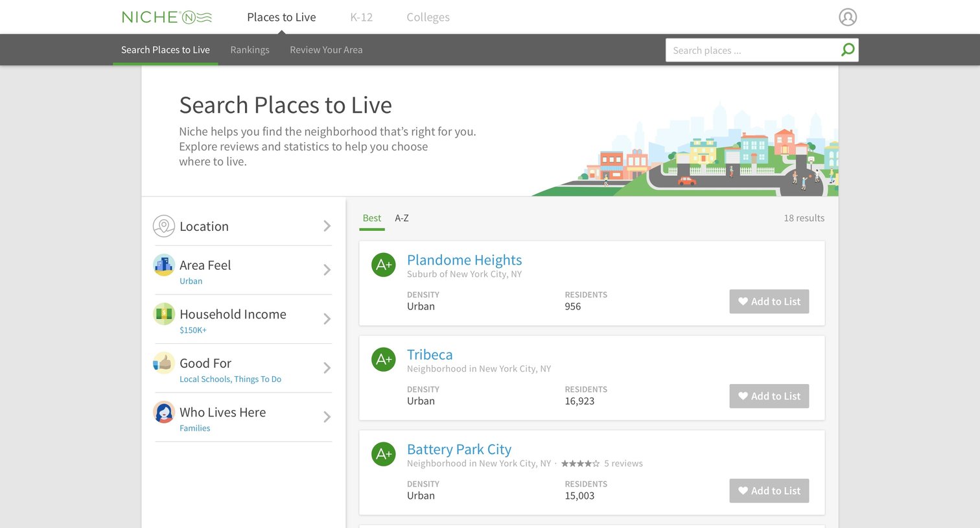The image size is (980, 528).
Task: Add Plandome Heights to list
Action: (x=769, y=302)
